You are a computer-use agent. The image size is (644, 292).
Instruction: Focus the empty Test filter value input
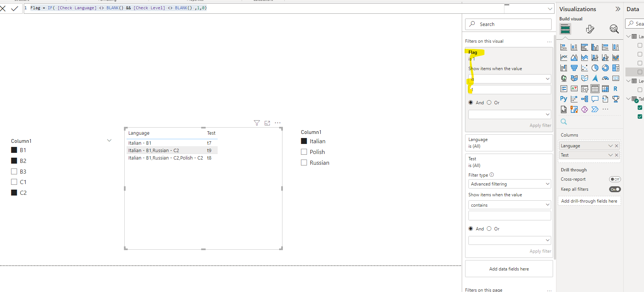coord(510,216)
